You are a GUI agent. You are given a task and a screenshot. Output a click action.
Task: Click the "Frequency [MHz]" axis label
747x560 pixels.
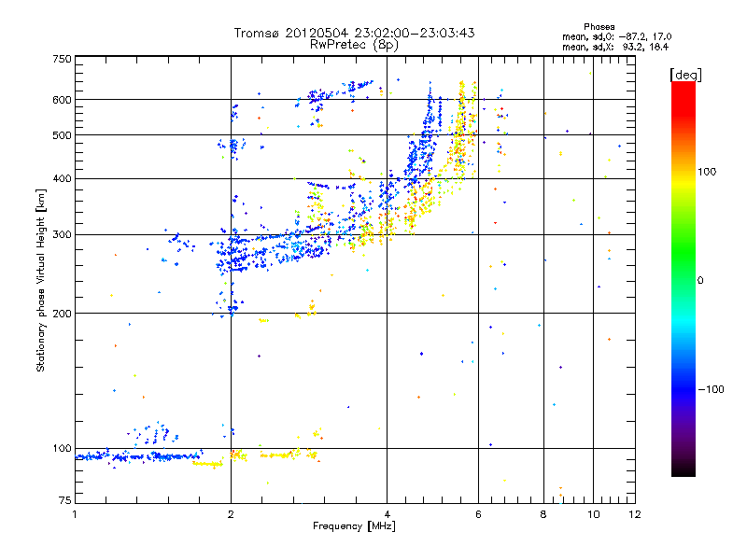(x=354, y=526)
